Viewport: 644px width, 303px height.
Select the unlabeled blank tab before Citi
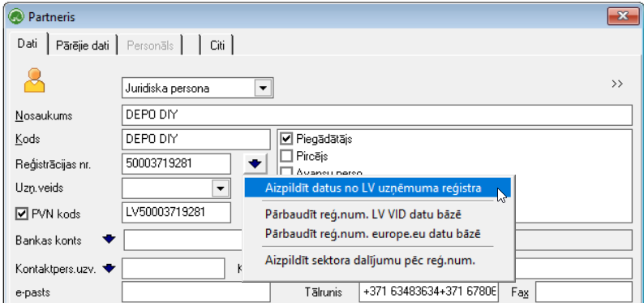(191, 45)
